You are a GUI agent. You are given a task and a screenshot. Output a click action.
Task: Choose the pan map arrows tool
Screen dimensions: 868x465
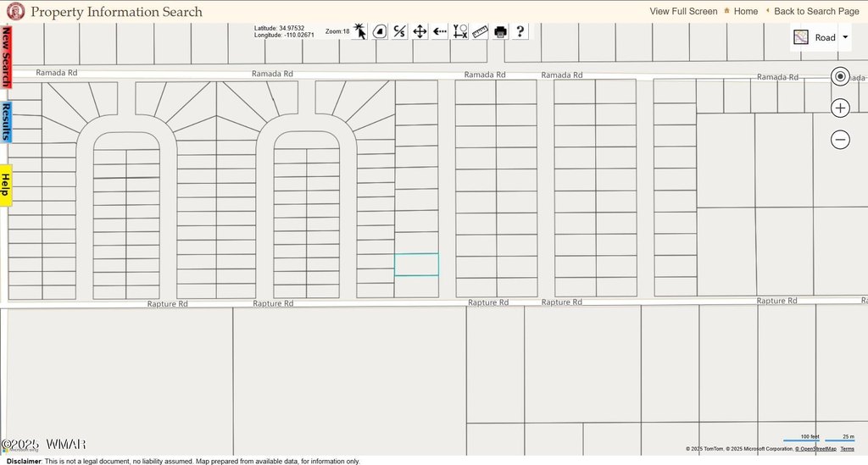pyautogui.click(x=420, y=31)
